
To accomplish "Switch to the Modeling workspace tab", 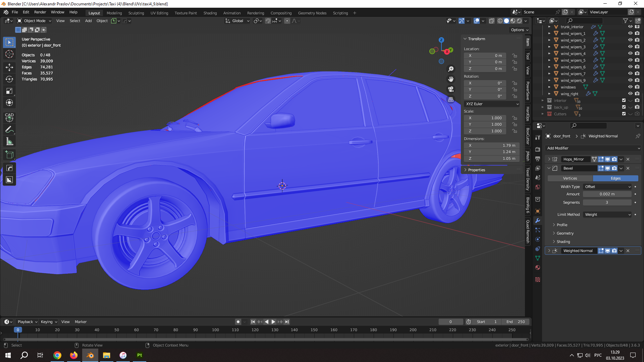I will [x=114, y=13].
